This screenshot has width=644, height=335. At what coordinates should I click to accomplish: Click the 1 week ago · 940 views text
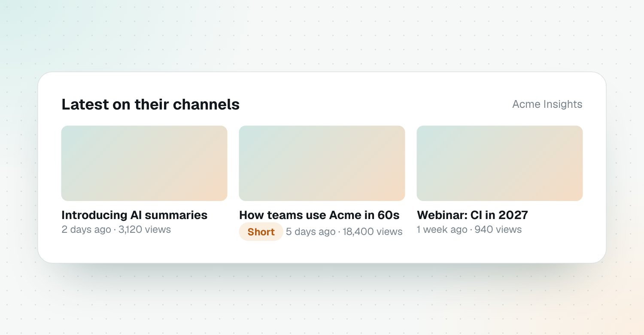pyautogui.click(x=469, y=229)
